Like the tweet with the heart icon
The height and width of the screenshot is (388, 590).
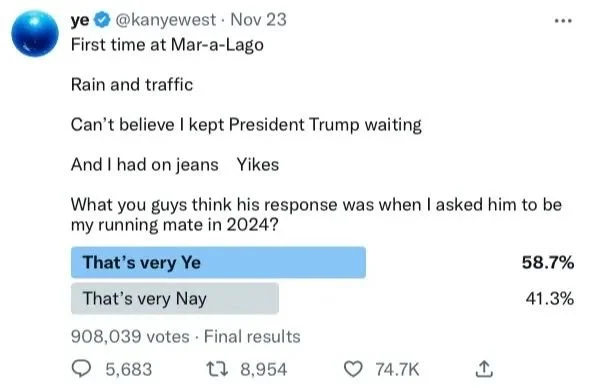tap(354, 369)
